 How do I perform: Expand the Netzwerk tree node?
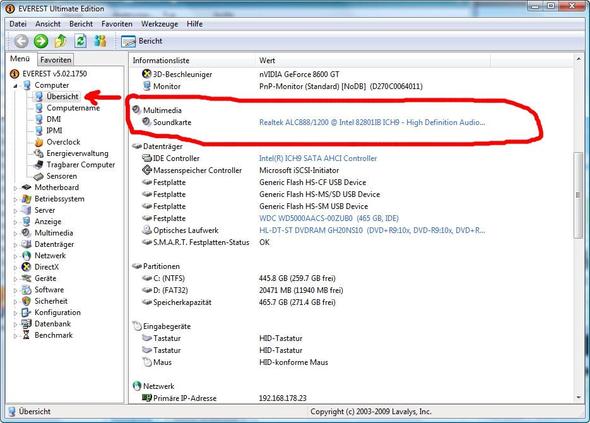point(15,256)
